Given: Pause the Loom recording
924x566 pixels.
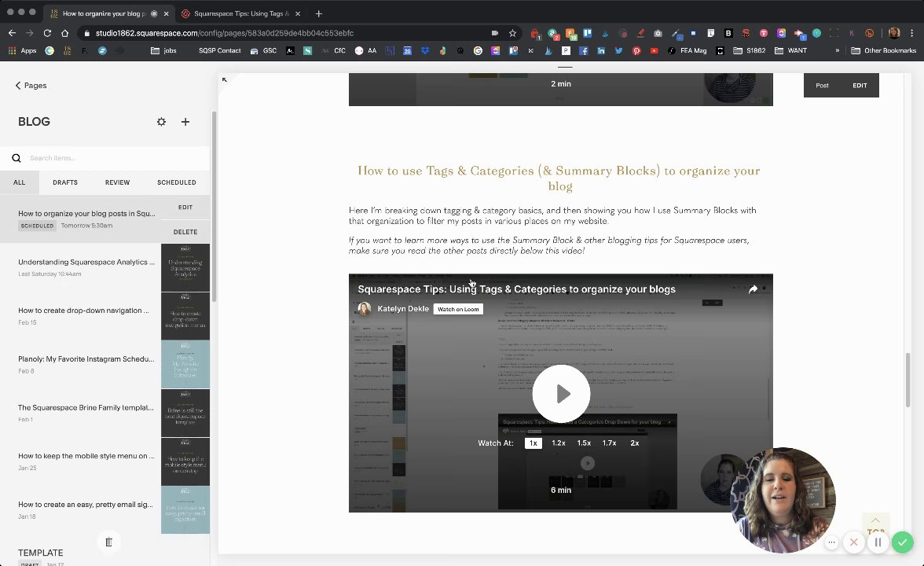Looking at the screenshot, I should click(x=878, y=542).
